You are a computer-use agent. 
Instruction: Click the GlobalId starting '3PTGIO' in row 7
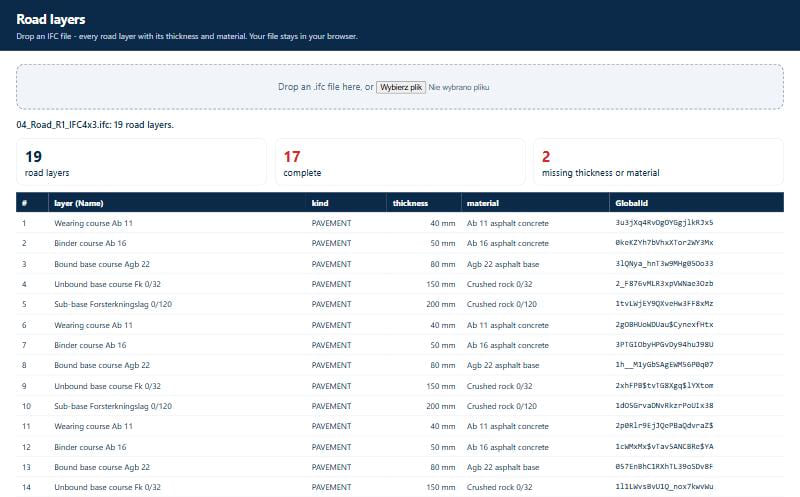tap(664, 344)
